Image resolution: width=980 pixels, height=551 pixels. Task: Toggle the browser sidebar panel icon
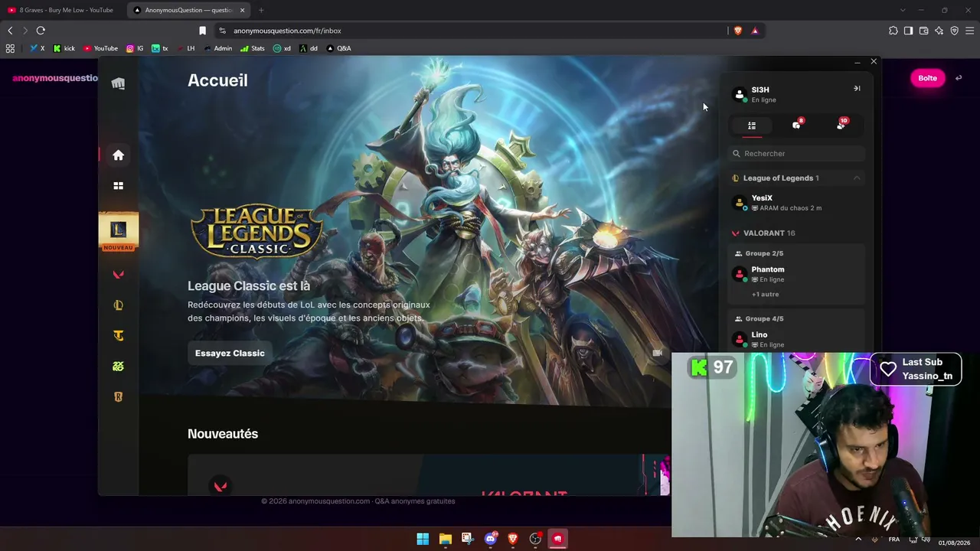point(908,31)
